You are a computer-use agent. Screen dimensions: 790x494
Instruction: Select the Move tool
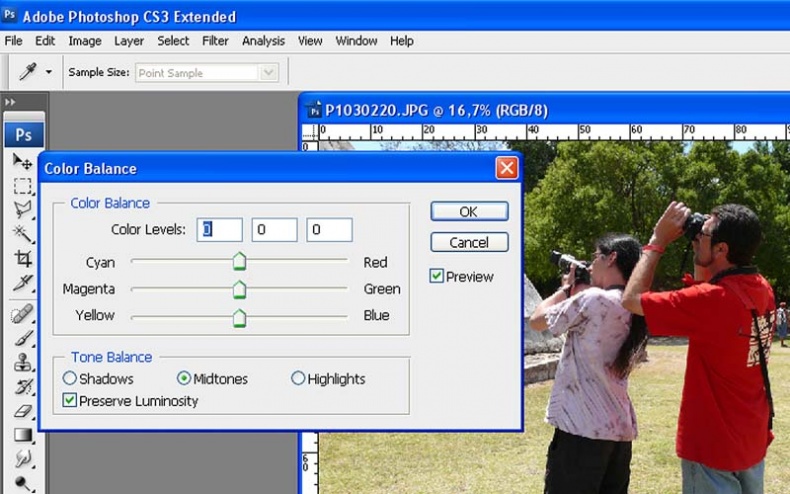coord(22,161)
